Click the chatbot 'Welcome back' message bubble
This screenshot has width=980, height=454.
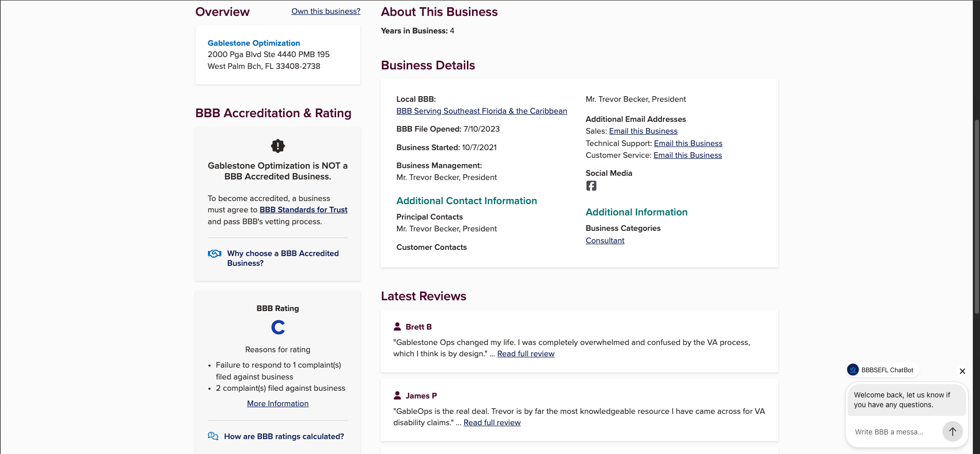[906, 400]
